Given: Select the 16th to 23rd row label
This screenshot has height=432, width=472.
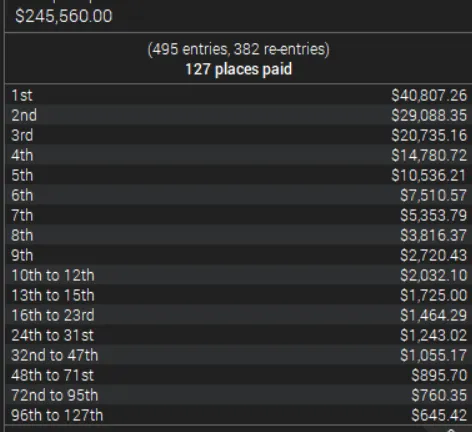Looking at the screenshot, I should point(53,315).
